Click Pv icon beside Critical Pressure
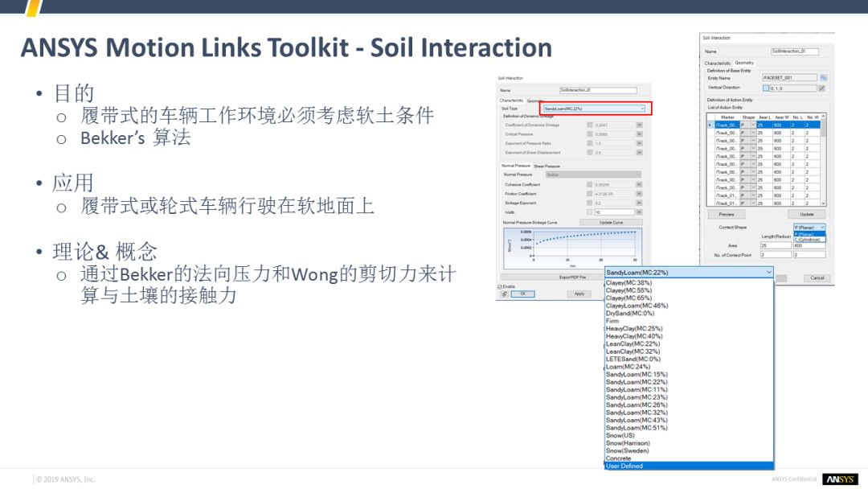868x489 pixels. pyautogui.click(x=639, y=134)
